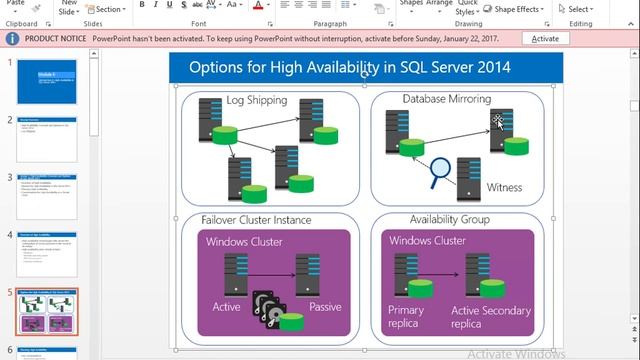Open the Font dialog launcher
640x360 pixels.
point(270,24)
